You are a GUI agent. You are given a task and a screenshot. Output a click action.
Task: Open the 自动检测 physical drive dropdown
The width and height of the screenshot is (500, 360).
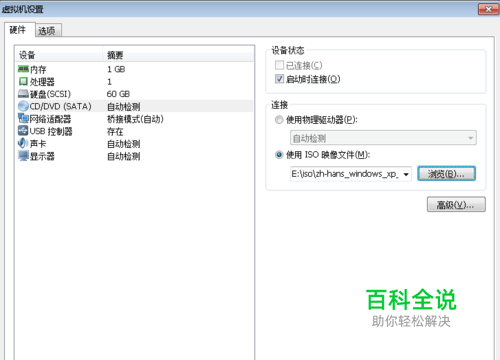click(x=383, y=138)
